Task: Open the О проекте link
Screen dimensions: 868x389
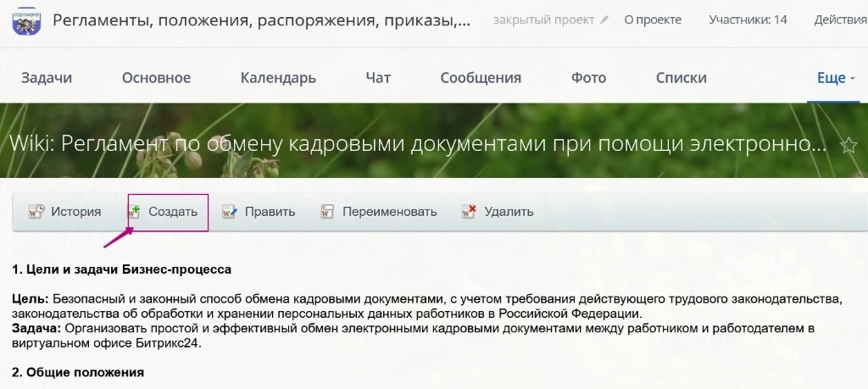Action: point(653,20)
